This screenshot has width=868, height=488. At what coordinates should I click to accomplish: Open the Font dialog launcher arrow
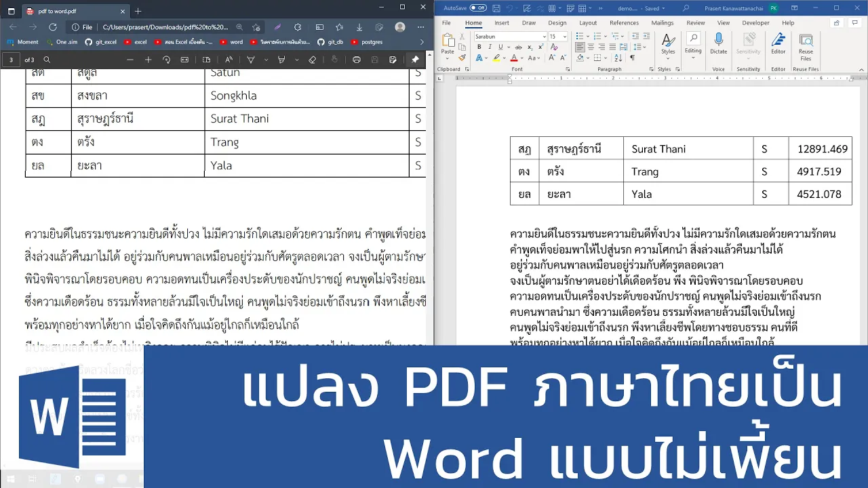(568, 69)
